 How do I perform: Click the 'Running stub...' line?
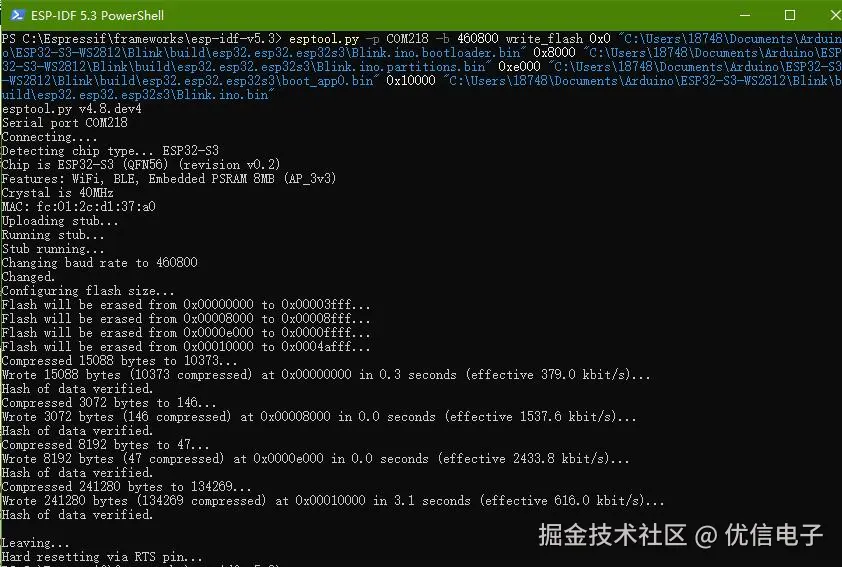[x=53, y=235]
